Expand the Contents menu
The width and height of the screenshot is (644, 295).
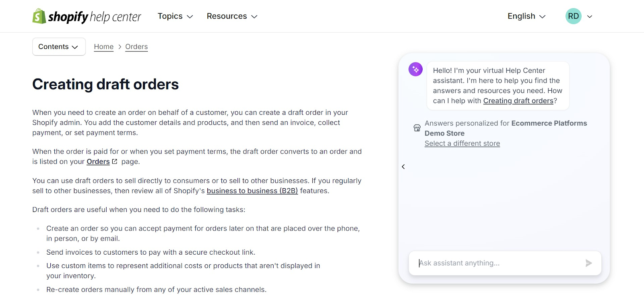58,46
